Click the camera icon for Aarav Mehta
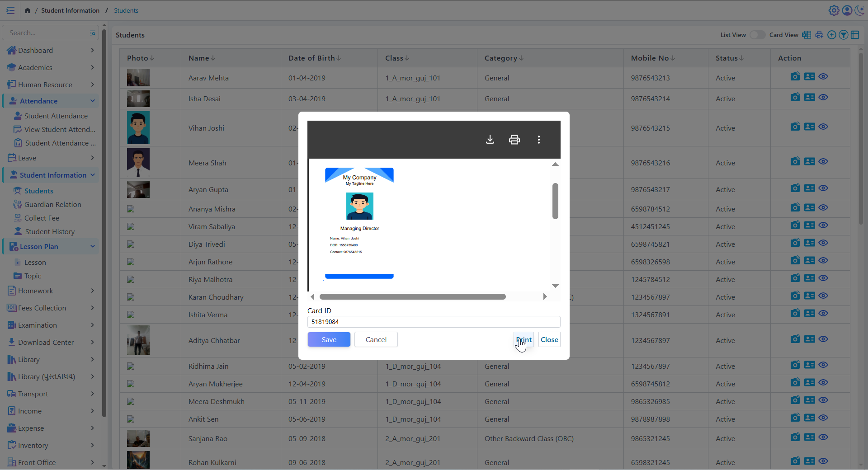This screenshot has height=470, width=868. click(795, 76)
